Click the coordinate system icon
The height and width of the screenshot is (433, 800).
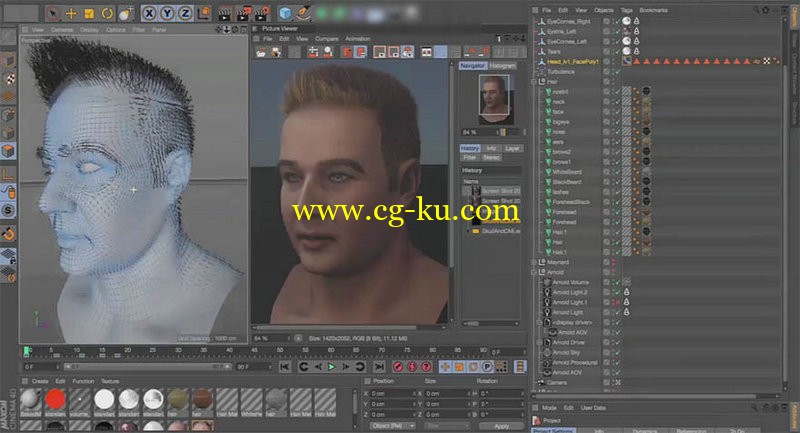[x=204, y=14]
